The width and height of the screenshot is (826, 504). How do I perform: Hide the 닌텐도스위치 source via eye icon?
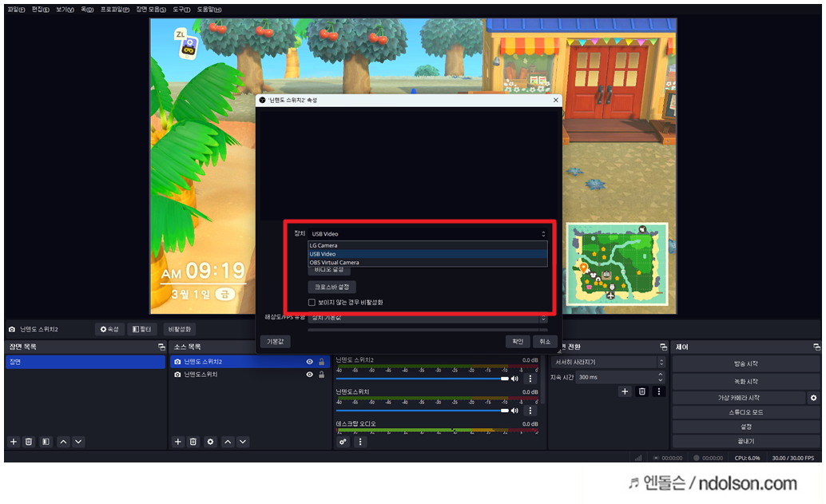[x=310, y=375]
